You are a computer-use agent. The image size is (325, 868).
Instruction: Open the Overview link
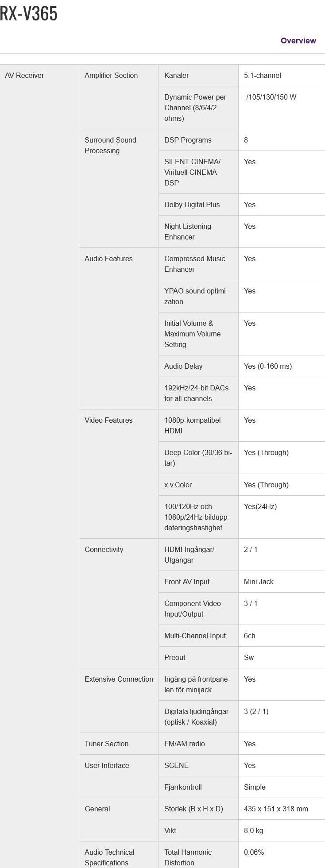click(298, 41)
